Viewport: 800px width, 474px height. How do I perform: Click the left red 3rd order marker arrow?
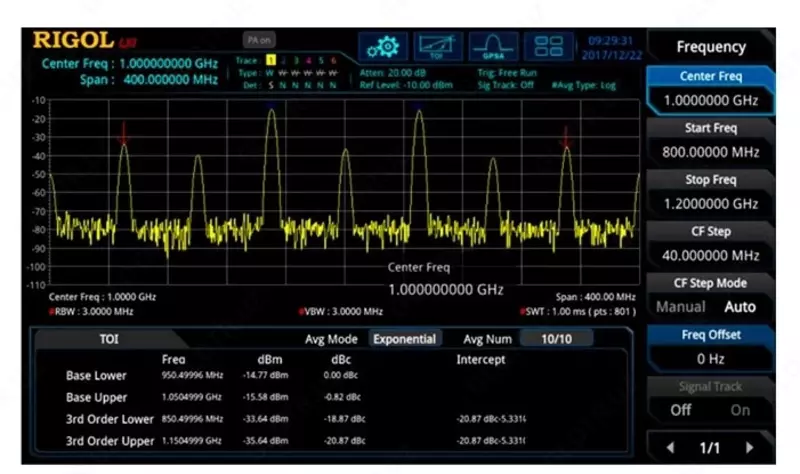coord(123,134)
